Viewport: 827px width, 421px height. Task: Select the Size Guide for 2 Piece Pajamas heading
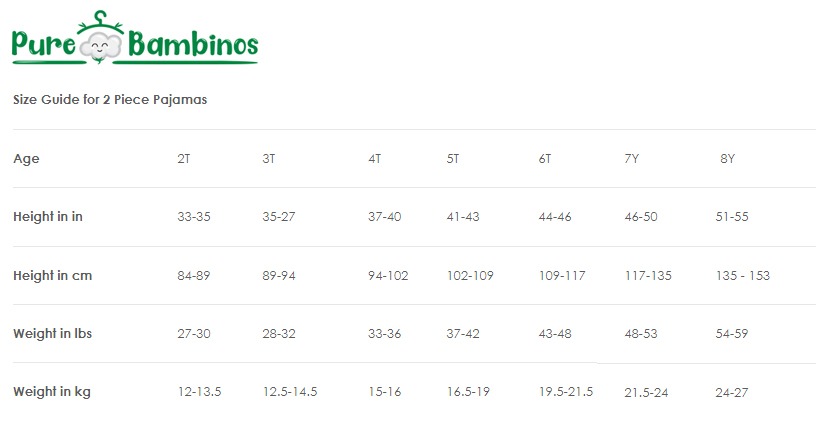pyautogui.click(x=110, y=100)
